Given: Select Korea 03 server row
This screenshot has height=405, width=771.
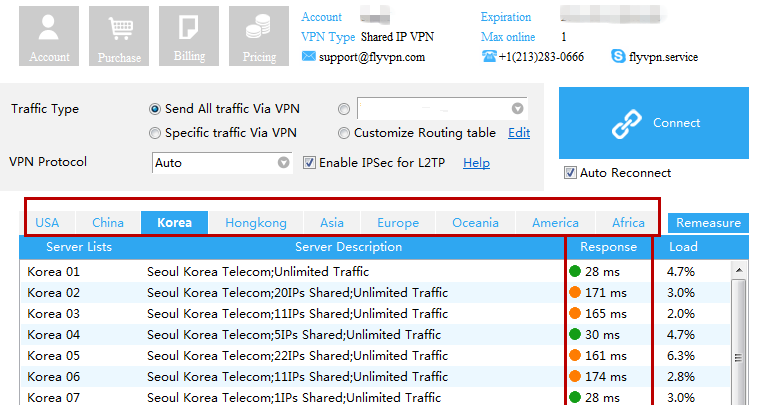Looking at the screenshot, I should pyautogui.click(x=375, y=314).
